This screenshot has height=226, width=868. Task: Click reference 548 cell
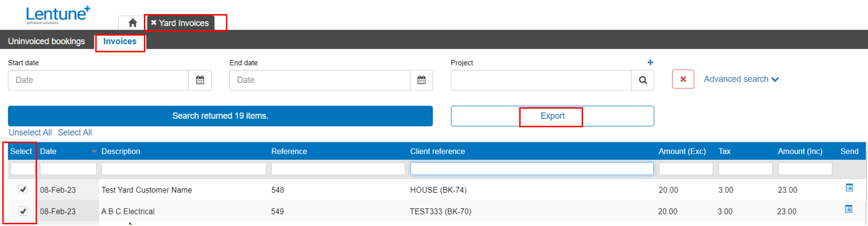(x=278, y=190)
